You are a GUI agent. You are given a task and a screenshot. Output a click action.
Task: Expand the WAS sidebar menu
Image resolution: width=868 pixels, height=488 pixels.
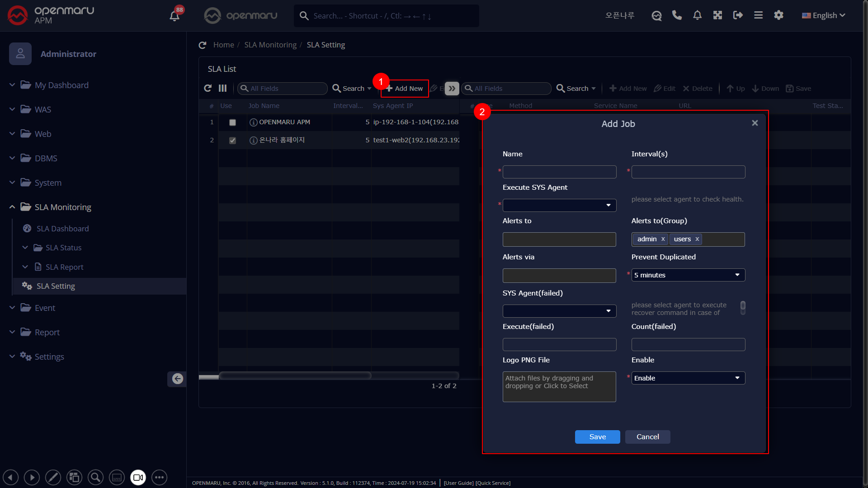42,109
